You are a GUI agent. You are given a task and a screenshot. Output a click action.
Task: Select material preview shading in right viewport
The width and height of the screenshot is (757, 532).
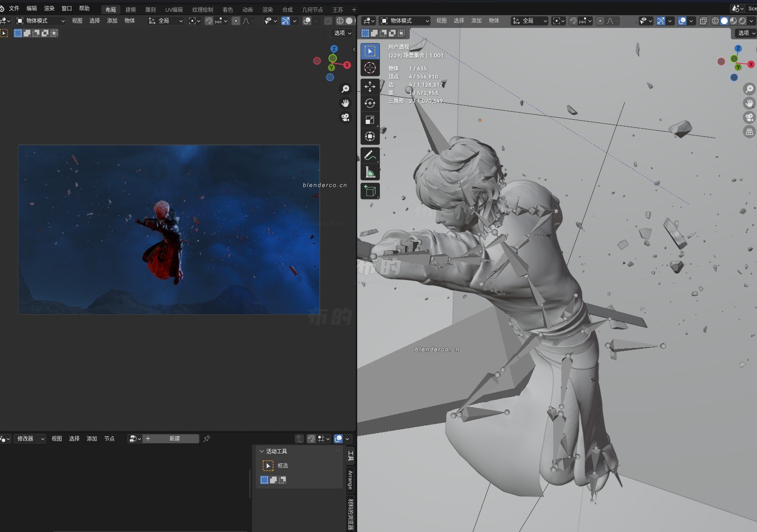[733, 21]
